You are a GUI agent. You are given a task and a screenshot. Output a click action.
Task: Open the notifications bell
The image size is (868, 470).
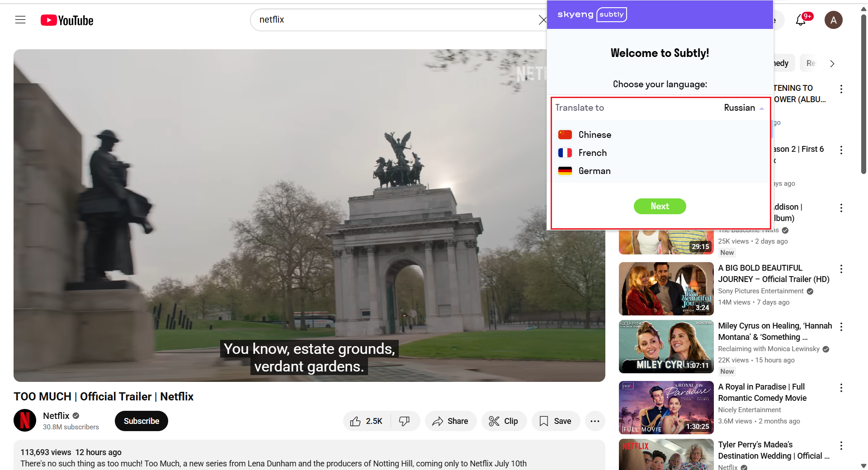point(801,20)
